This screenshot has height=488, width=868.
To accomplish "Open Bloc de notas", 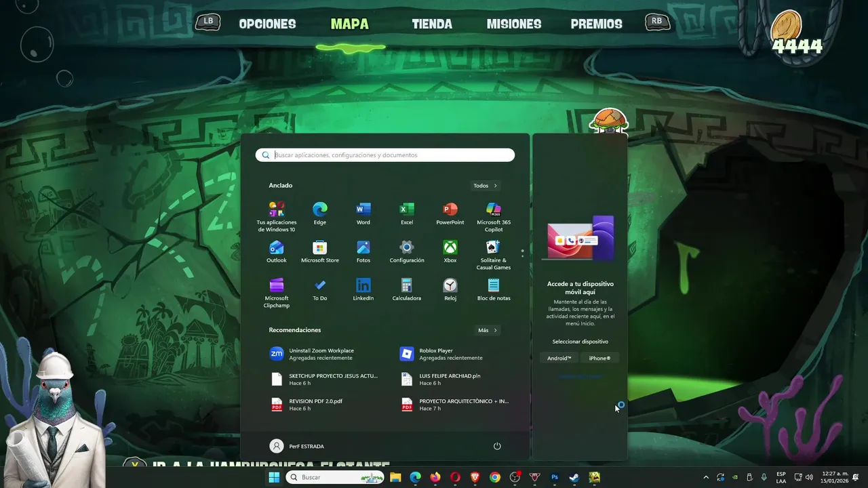I will 494,289.
